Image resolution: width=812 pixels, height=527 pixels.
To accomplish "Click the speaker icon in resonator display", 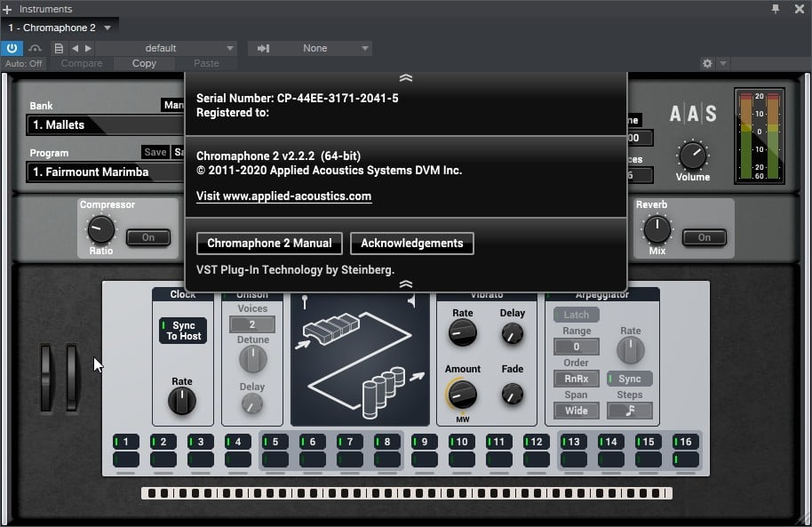I will click(411, 300).
